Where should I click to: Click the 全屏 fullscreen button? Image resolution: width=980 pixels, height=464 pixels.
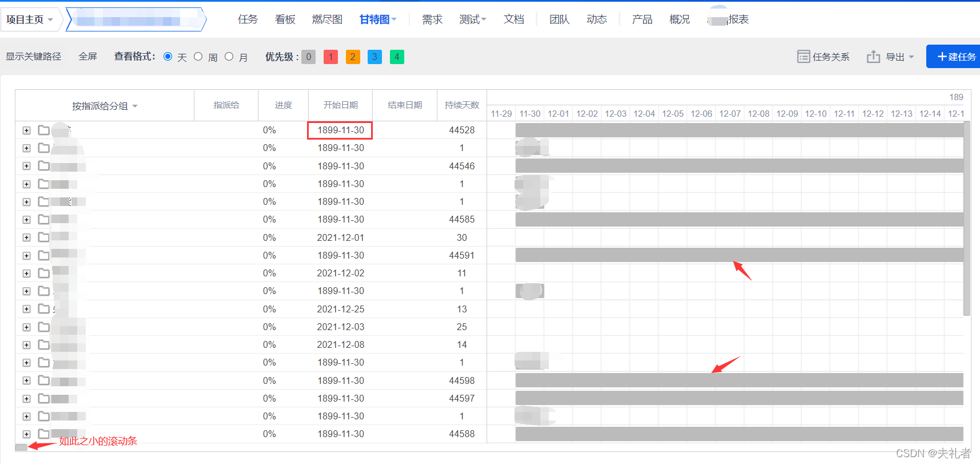click(x=87, y=57)
